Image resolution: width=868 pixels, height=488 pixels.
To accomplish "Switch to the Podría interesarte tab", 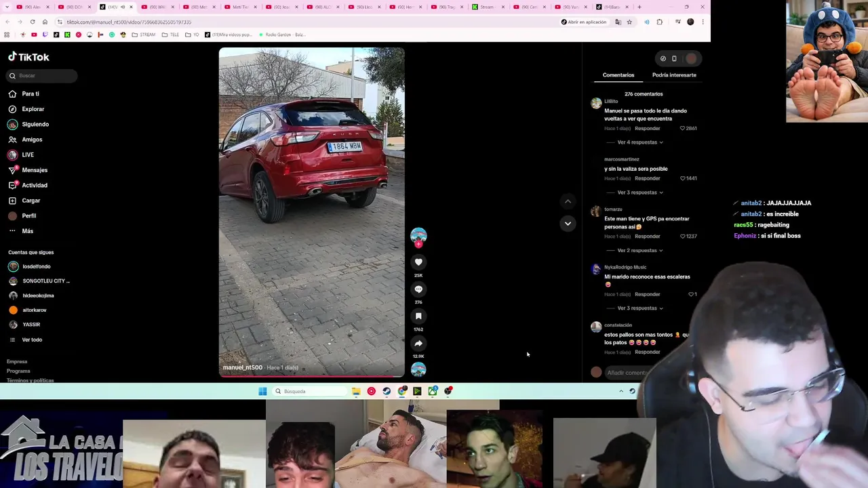I will click(x=674, y=75).
